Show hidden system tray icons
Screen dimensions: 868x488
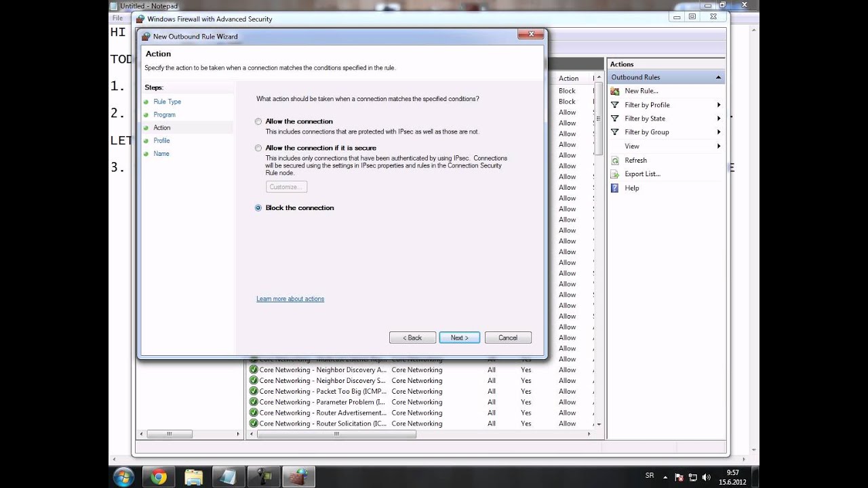[665, 477]
